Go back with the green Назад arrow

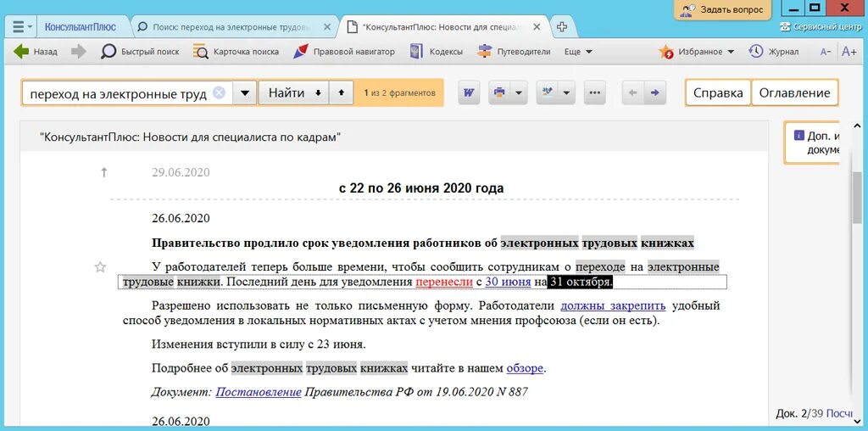pos(36,52)
